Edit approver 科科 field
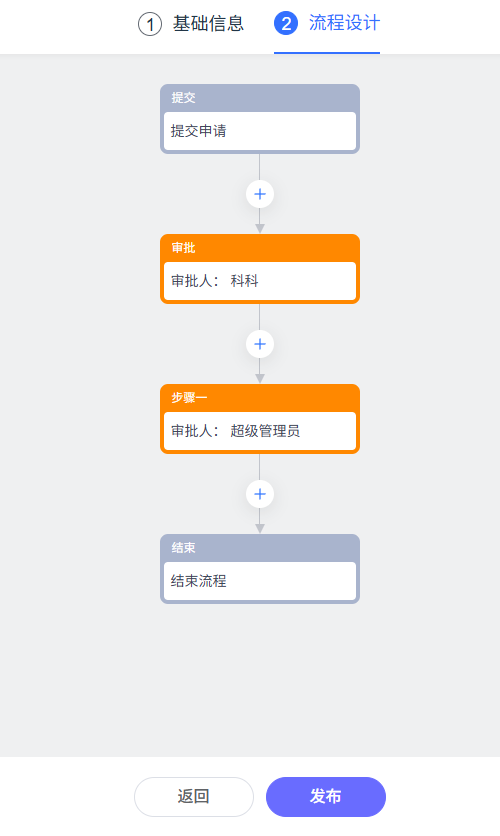500x836 pixels. (260, 281)
